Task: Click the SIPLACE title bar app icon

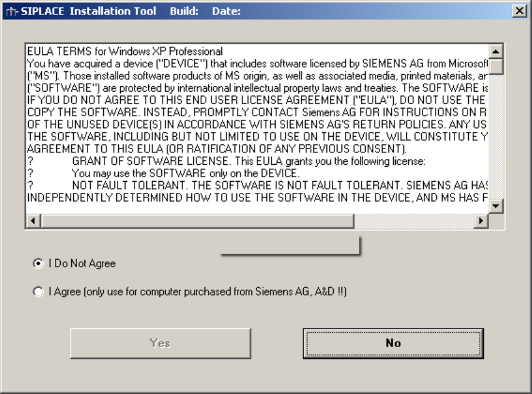Action: pyautogui.click(x=11, y=11)
